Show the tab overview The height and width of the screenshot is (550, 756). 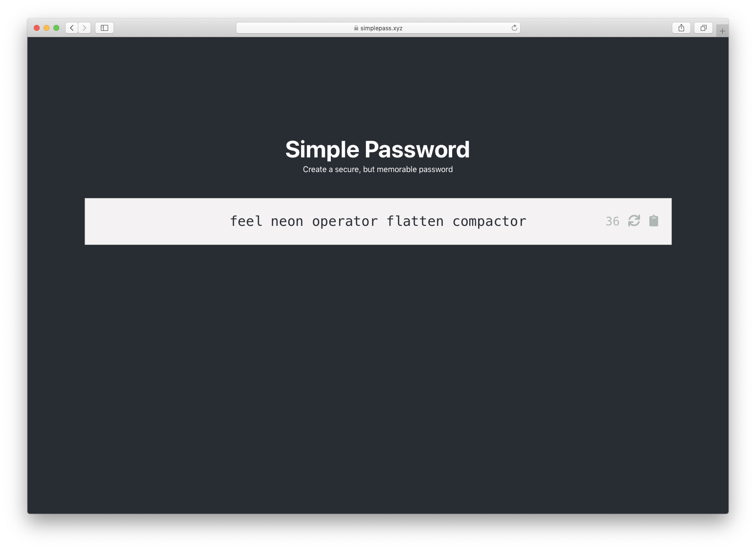pos(703,28)
